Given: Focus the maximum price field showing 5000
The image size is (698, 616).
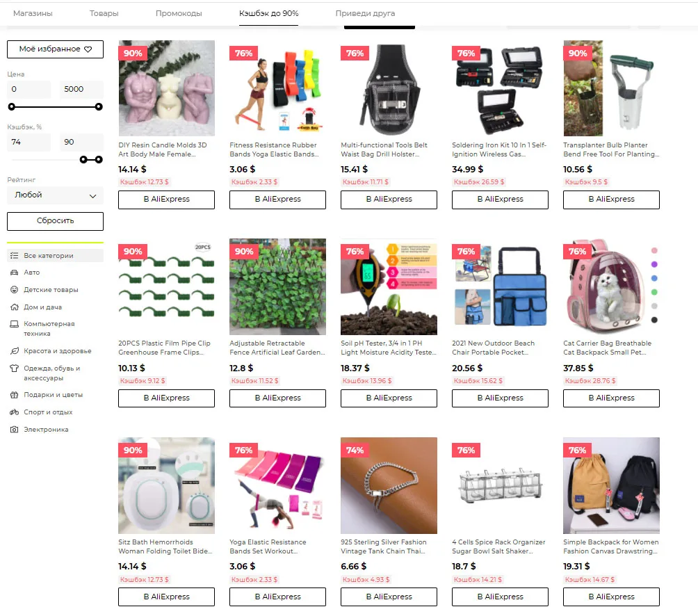Looking at the screenshot, I should tap(81, 90).
